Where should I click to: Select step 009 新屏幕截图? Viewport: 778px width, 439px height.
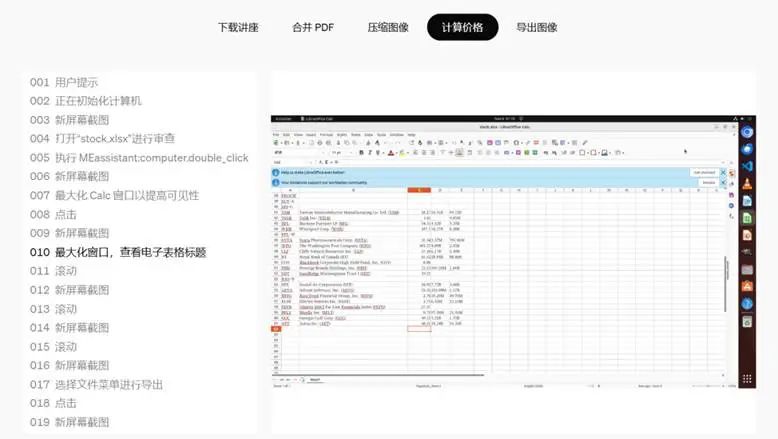tap(69, 234)
